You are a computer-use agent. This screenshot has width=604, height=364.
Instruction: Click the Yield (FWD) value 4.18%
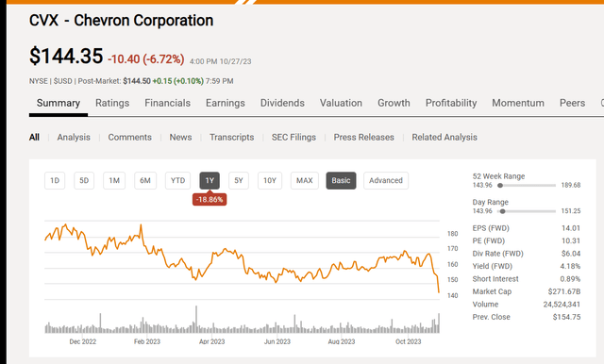pos(570,266)
